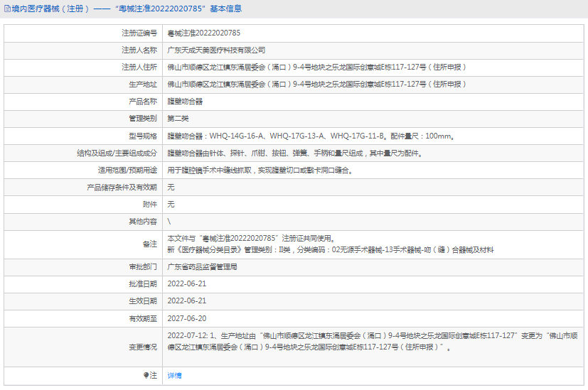Viewport: 588px width, 390px height.
Task: Click the 注册人名称 label
Action: [139, 50]
